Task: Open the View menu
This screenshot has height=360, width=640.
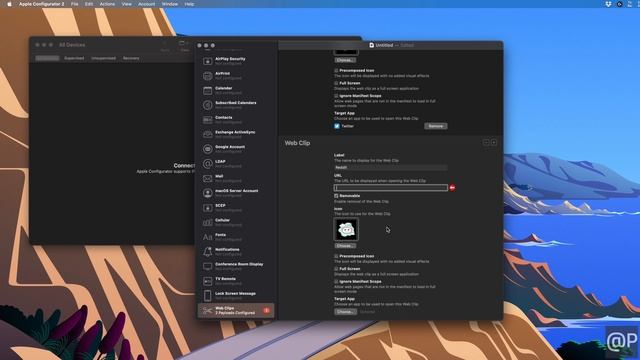Action: pyautogui.click(x=127, y=4)
